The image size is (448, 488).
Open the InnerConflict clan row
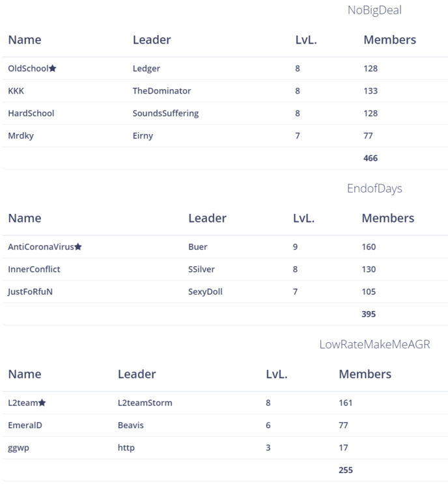tap(34, 269)
